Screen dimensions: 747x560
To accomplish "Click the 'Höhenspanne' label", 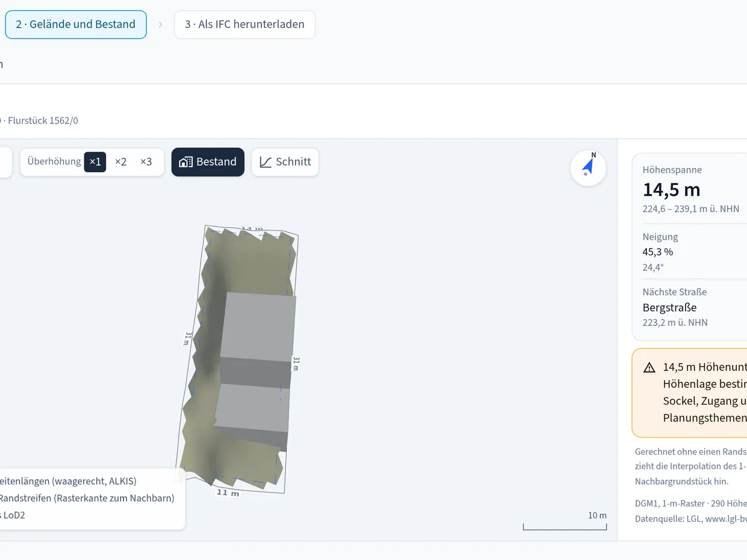I will point(672,170).
